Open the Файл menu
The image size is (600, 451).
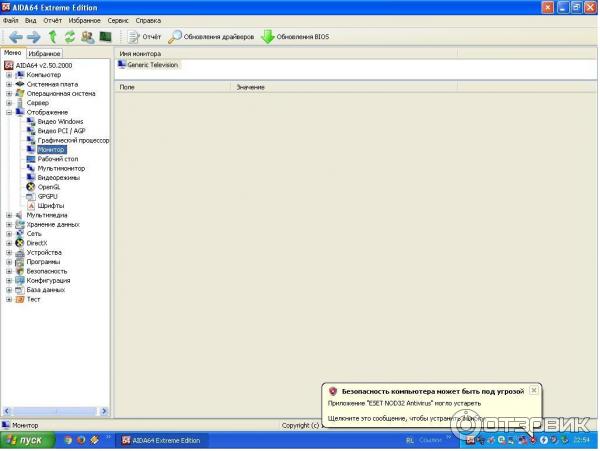click(10, 21)
